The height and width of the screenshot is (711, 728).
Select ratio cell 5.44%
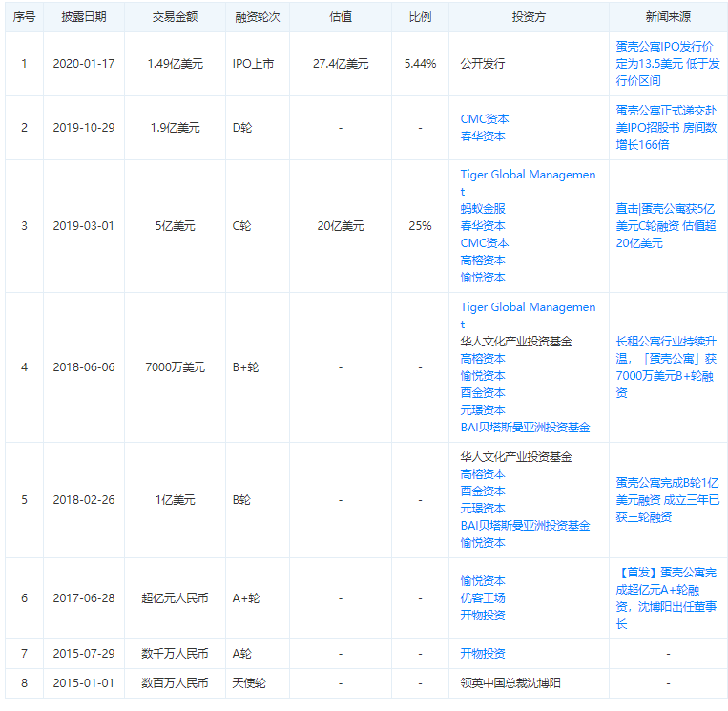pyautogui.click(x=420, y=64)
